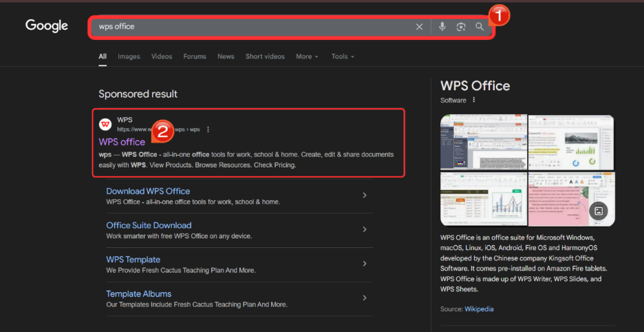Image resolution: width=644 pixels, height=332 pixels.
Task: Click the Google logo
Action: [46, 26]
